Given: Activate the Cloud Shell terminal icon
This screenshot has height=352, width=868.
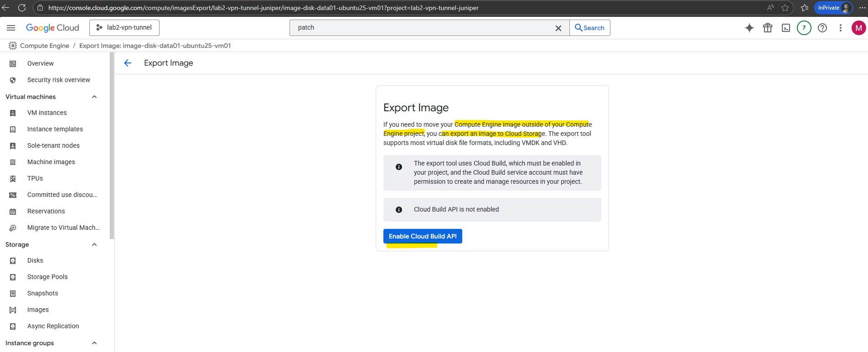Looking at the screenshot, I should (786, 28).
